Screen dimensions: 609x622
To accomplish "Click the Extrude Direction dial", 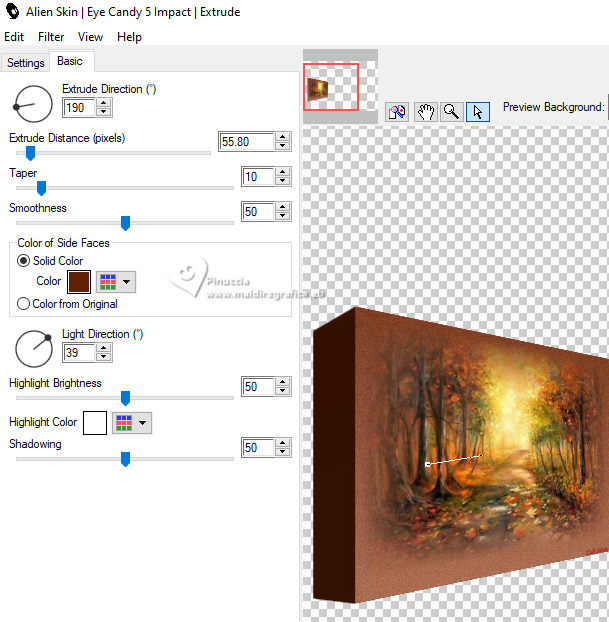I will point(33,104).
